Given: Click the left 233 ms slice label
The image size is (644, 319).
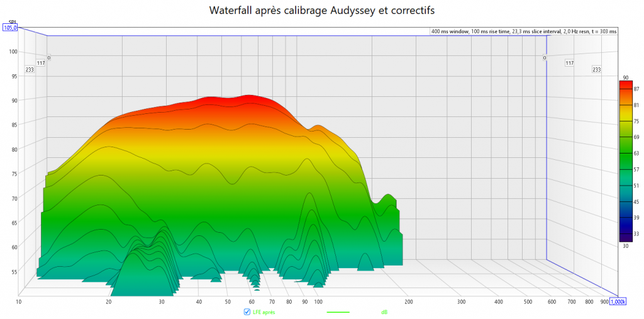Looking at the screenshot, I should coord(30,70).
